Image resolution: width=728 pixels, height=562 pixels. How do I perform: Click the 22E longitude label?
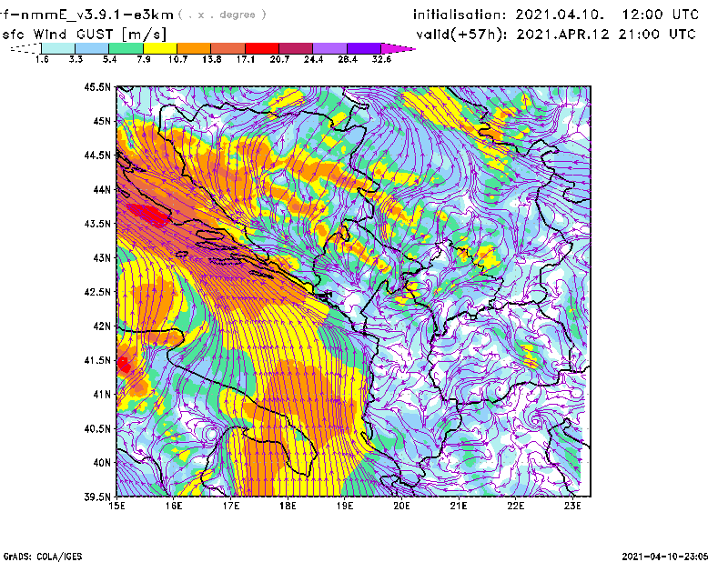coord(516,506)
